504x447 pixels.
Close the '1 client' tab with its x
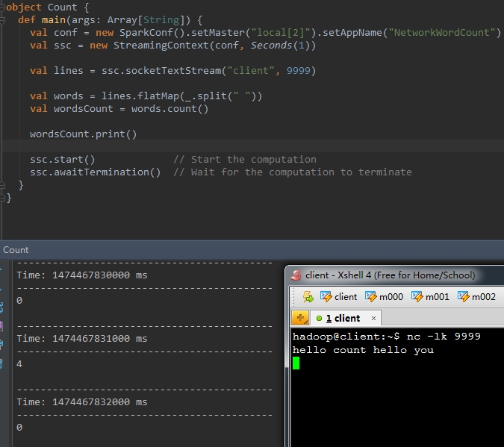point(373,318)
